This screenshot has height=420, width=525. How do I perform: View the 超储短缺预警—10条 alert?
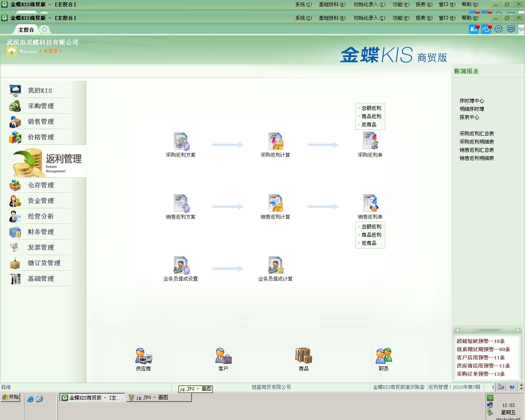[x=481, y=341]
